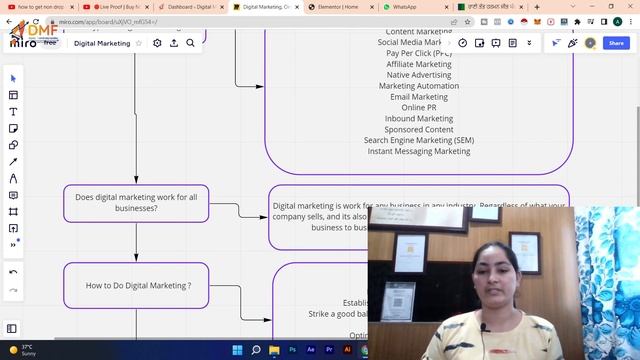This screenshot has width=640, height=360.
Task: Search the board
Action: [190, 43]
